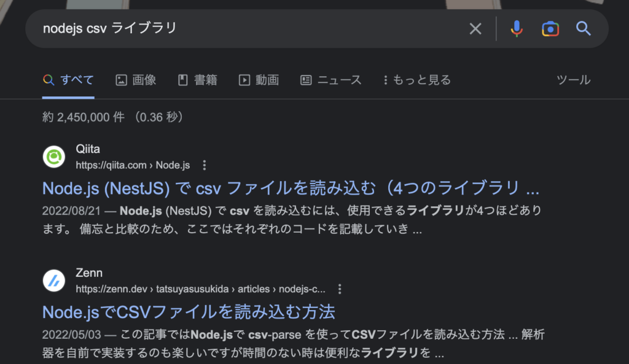Open the qiita.com Node.js breadcrumb URL
This screenshot has height=364, width=629.
click(133, 165)
